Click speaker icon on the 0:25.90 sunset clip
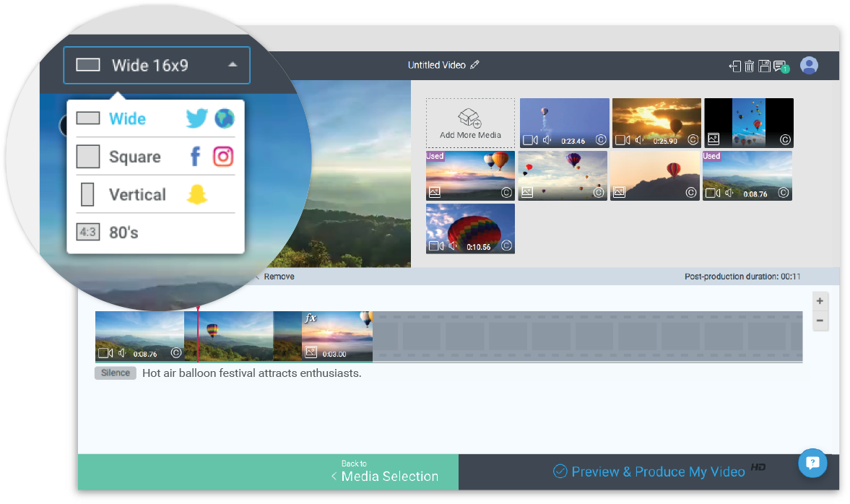Screen dimensions: 850x504 640,140
